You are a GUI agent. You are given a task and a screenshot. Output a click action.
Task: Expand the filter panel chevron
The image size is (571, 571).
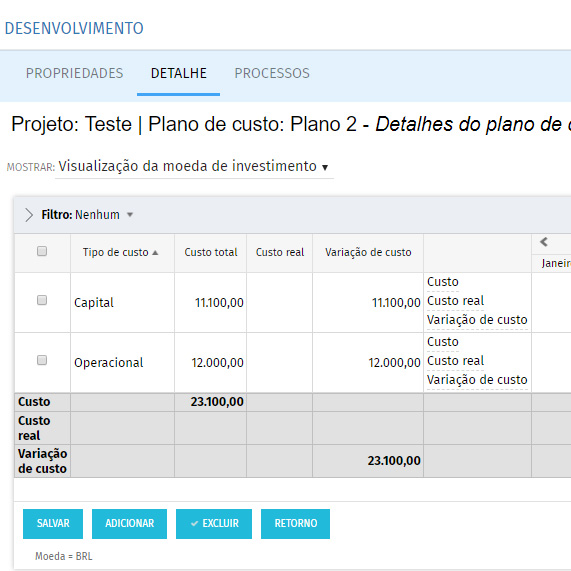pyautogui.click(x=29, y=215)
